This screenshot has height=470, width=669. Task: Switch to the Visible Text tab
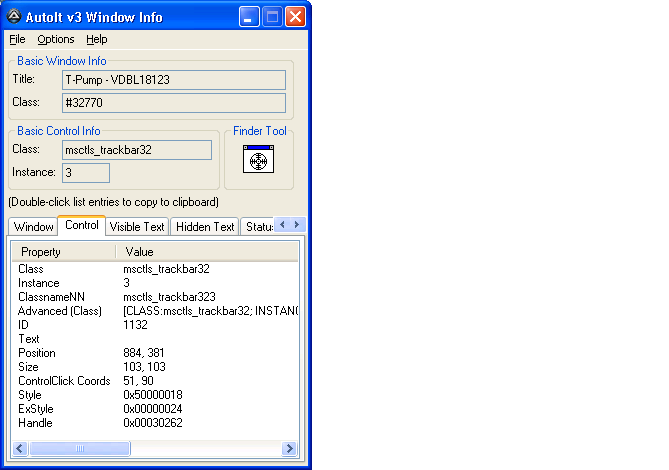point(137,227)
